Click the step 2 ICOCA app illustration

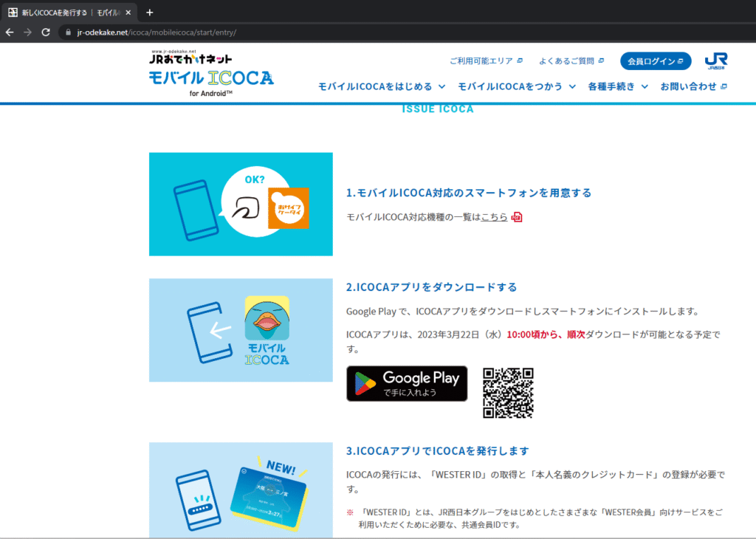[x=241, y=330]
